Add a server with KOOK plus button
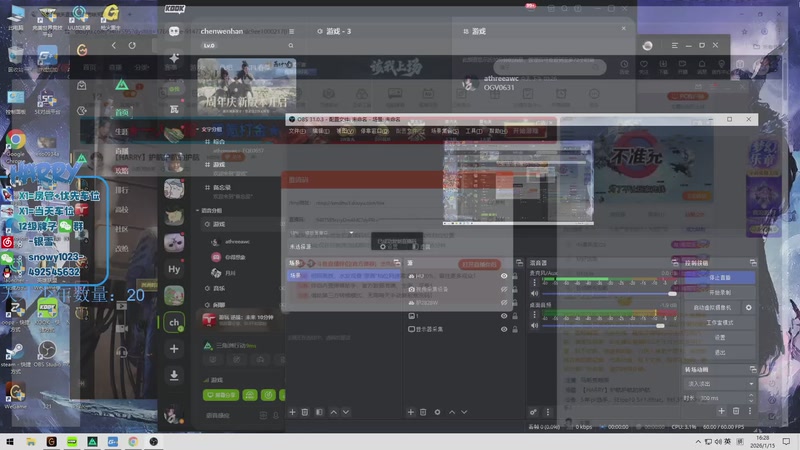Viewport: 800px width, 450px height. pyautogui.click(x=174, y=349)
